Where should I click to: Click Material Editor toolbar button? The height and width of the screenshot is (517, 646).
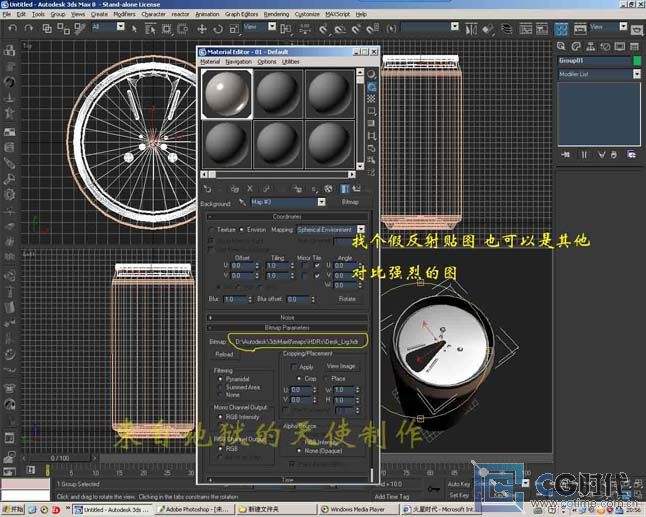coord(561,29)
